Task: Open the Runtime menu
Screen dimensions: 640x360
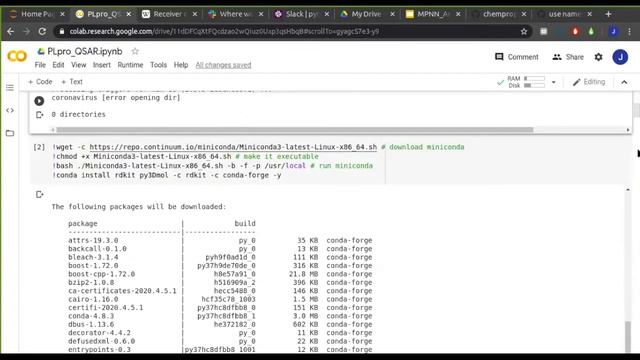Action: (x=130, y=65)
